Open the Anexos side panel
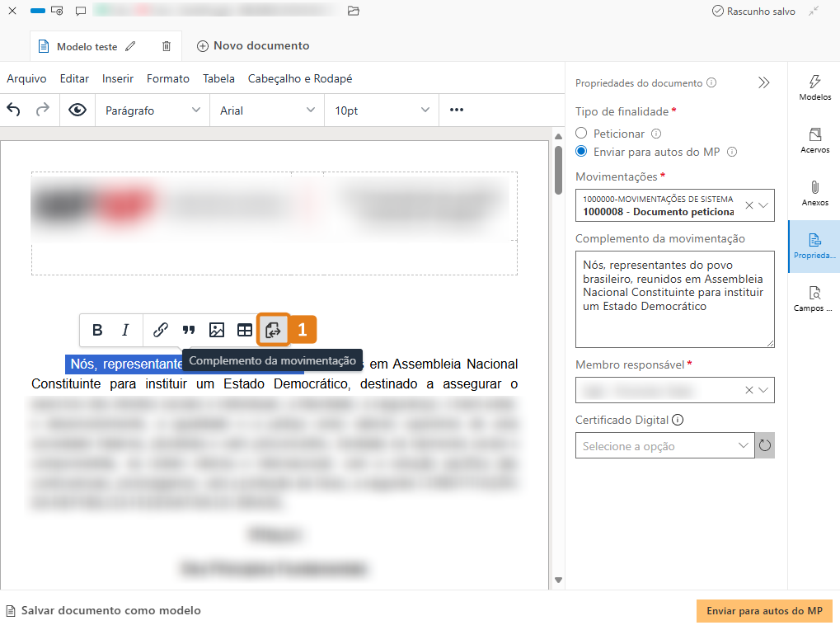 pos(814,193)
